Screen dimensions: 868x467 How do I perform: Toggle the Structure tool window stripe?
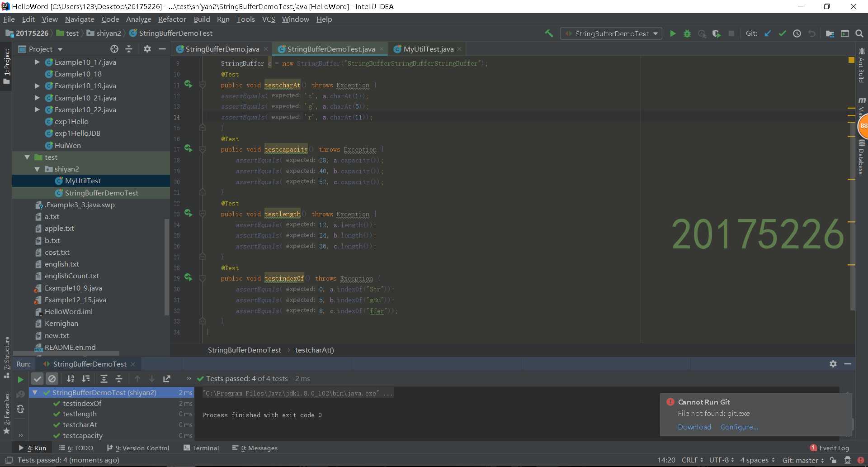click(x=6, y=357)
